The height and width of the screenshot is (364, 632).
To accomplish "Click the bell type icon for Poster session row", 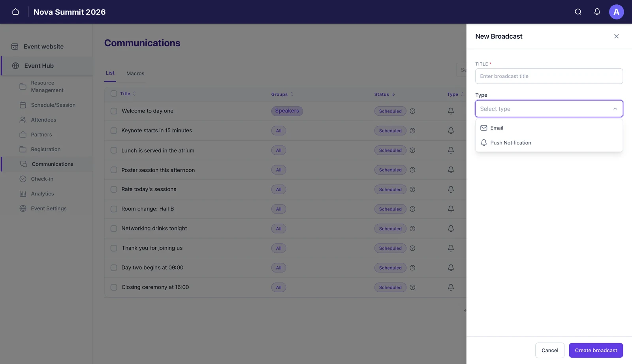I will coord(451,170).
